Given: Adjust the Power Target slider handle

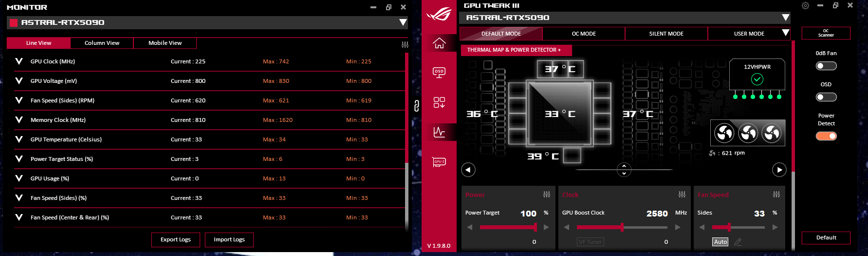Looking at the screenshot, I should [x=536, y=227].
